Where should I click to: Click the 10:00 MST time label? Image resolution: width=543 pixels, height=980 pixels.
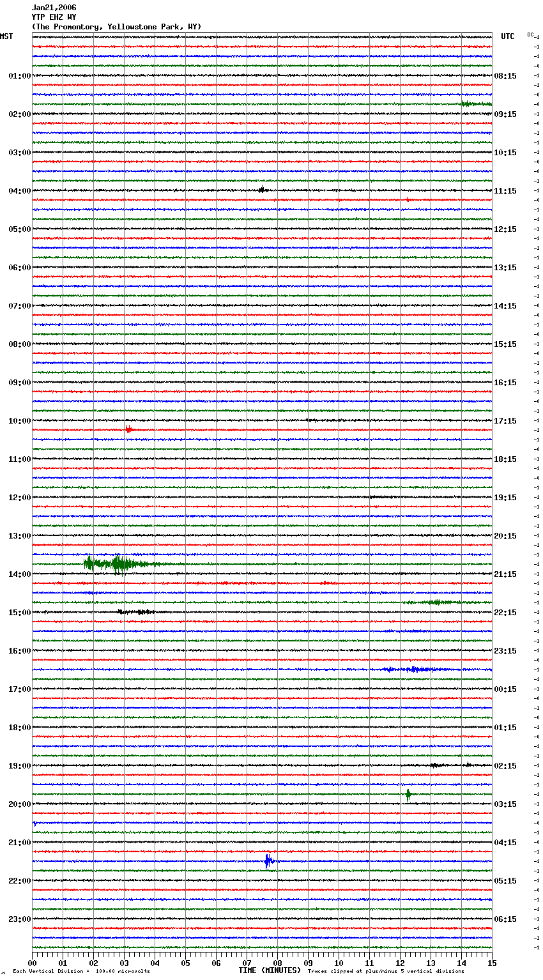(x=19, y=421)
